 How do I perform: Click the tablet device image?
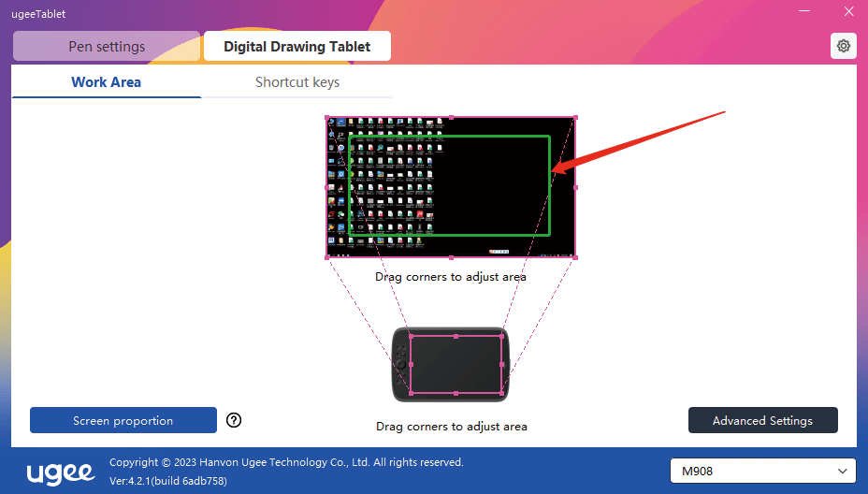click(451, 364)
